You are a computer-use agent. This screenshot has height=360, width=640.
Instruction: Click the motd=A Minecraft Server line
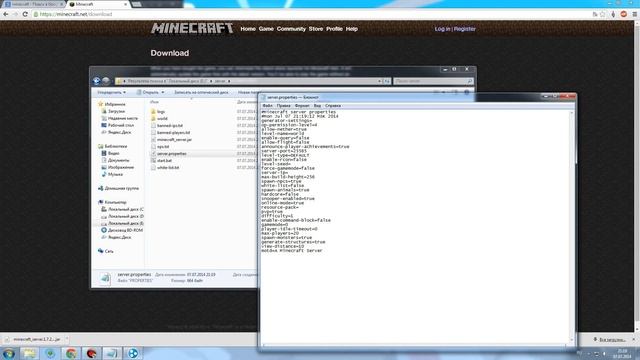(291, 251)
